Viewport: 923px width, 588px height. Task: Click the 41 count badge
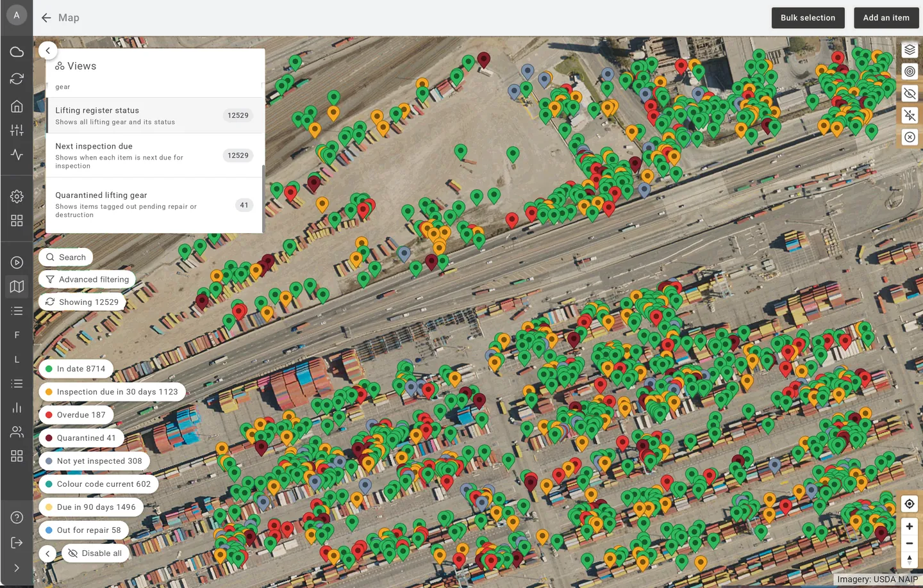pos(244,206)
